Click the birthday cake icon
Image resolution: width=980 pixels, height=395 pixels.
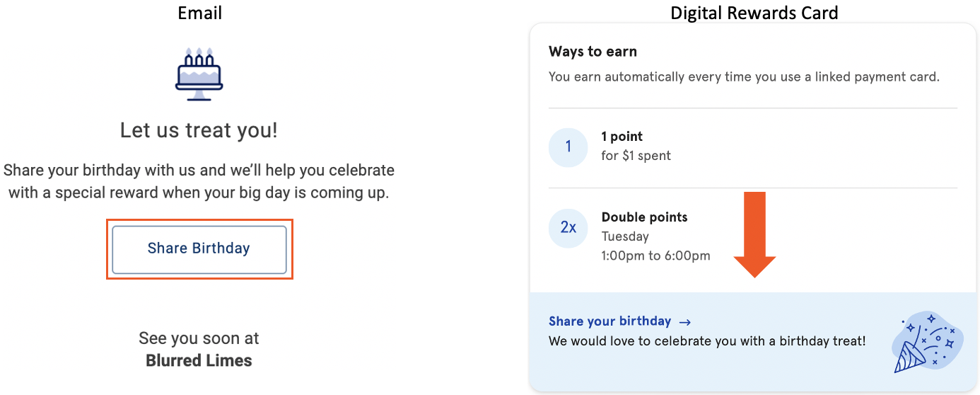199,74
